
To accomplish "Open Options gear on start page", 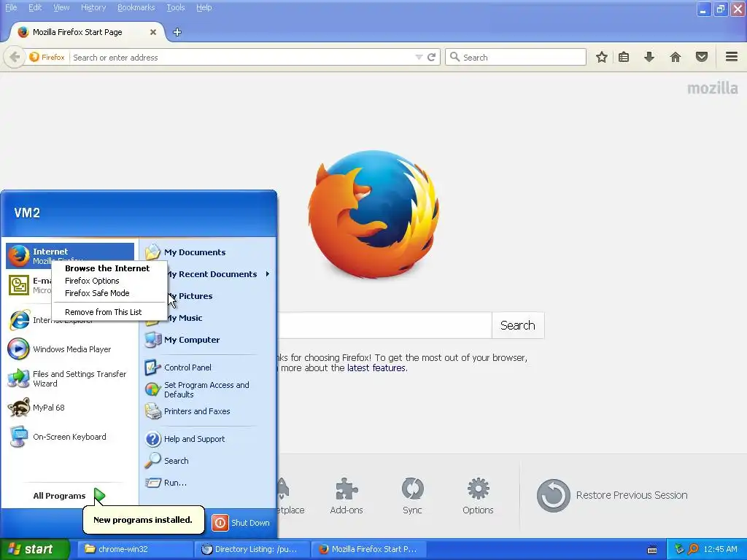I will click(x=478, y=496).
